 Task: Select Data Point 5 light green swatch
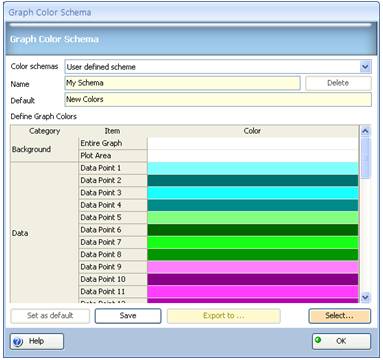point(253,217)
